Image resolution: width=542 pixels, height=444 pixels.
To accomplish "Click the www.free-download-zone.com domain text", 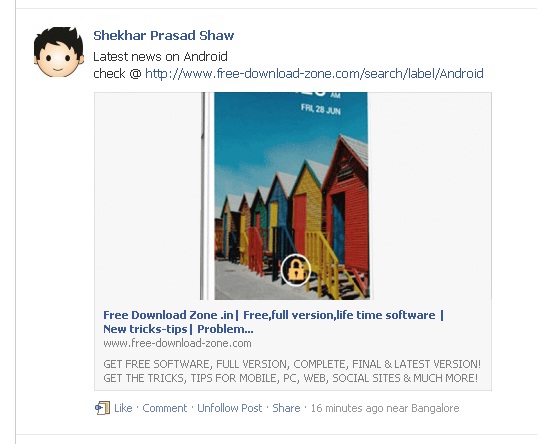I will pyautogui.click(x=177, y=343).
